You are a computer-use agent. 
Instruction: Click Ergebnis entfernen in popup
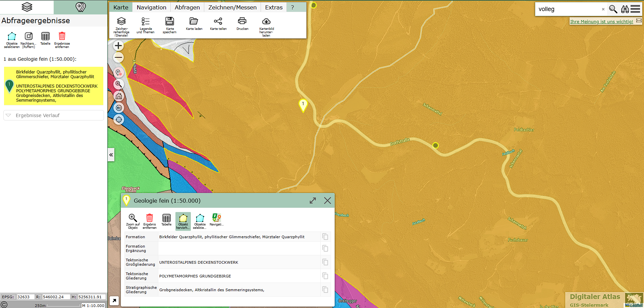150,221
